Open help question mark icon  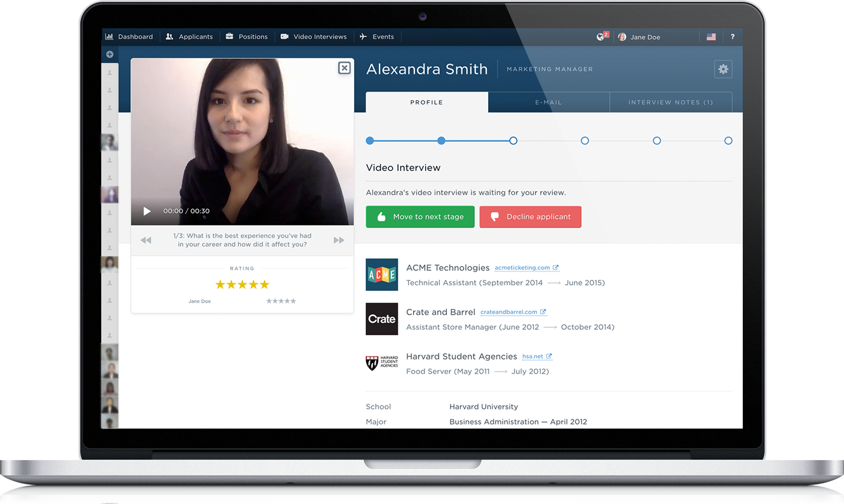pos(732,37)
